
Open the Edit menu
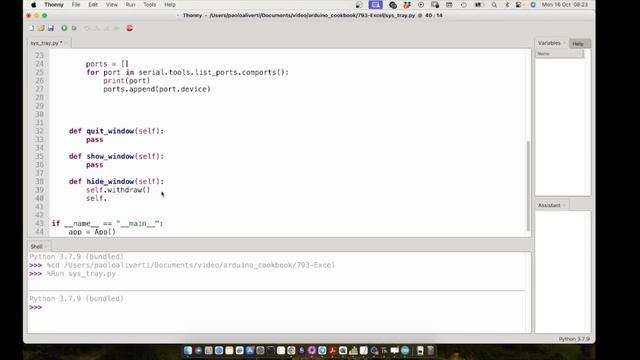[93, 5]
